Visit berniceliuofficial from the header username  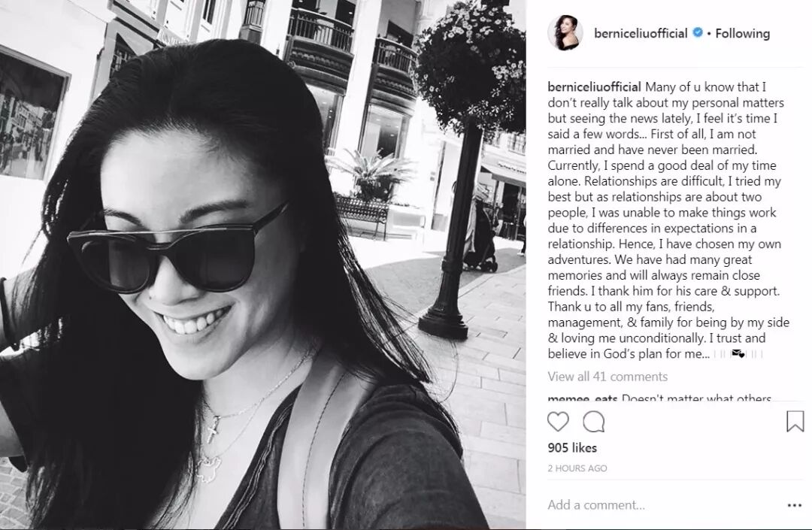point(641,33)
